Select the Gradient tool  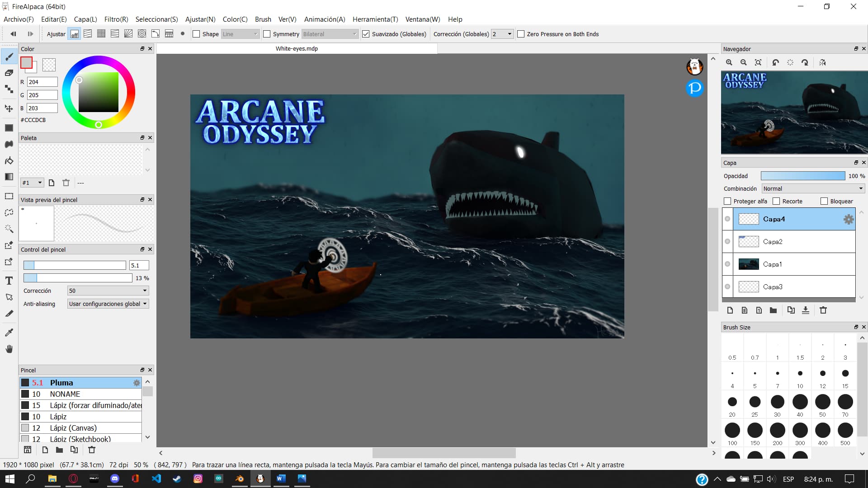click(x=9, y=177)
